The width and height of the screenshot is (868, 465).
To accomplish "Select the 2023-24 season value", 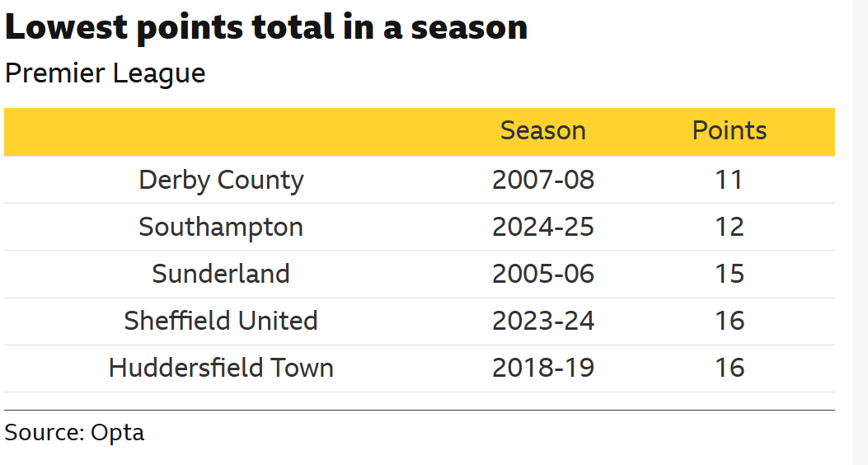I will (542, 321).
